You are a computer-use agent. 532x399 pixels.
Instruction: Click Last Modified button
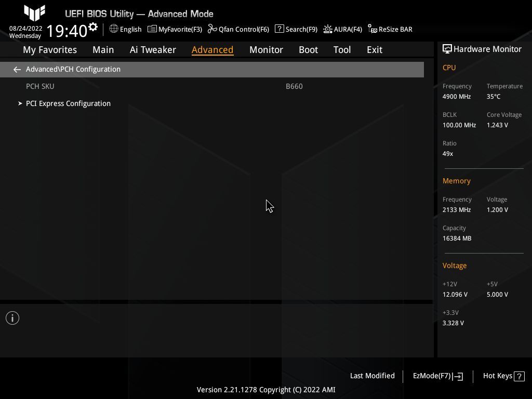pos(372,376)
